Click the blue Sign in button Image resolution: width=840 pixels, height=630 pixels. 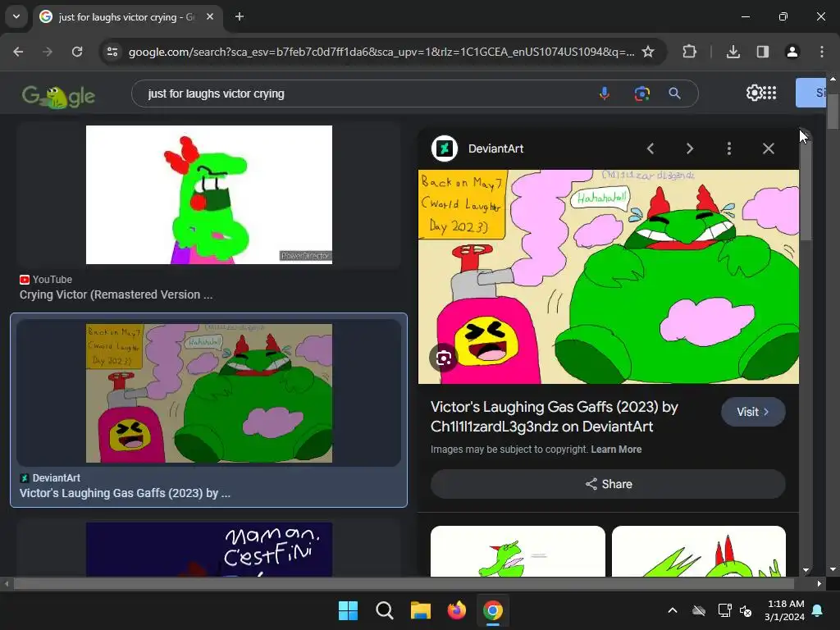(x=810, y=93)
